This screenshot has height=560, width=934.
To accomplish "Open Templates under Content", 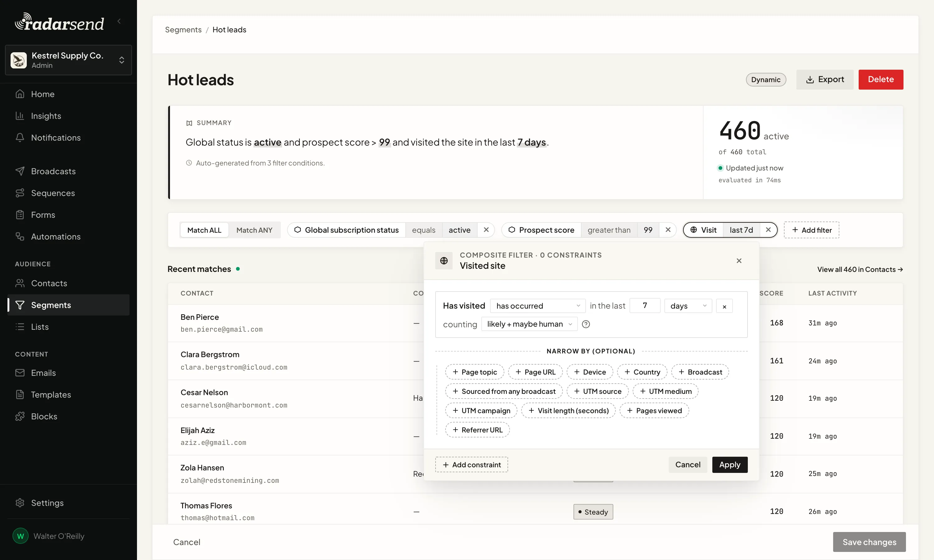I will [x=68, y=395].
